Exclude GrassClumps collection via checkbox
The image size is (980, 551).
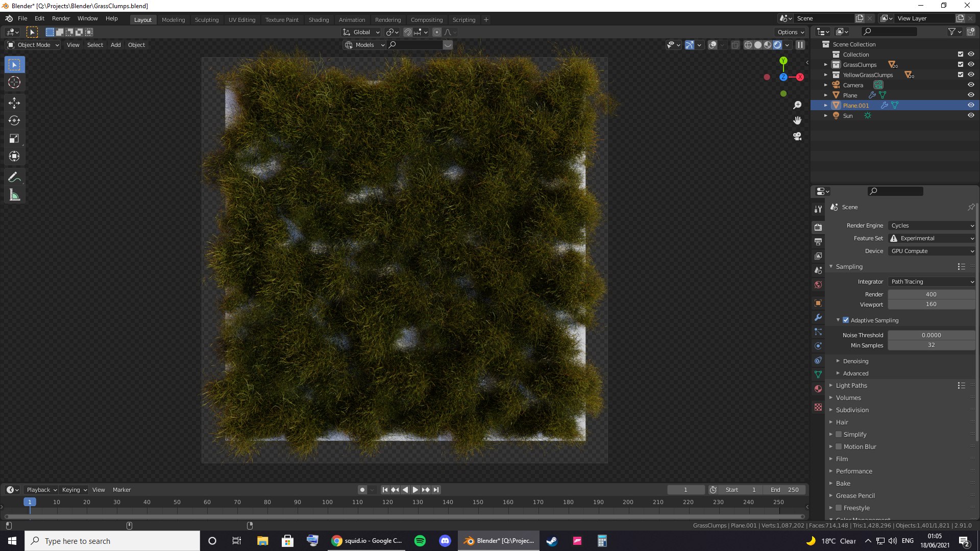pyautogui.click(x=961, y=64)
